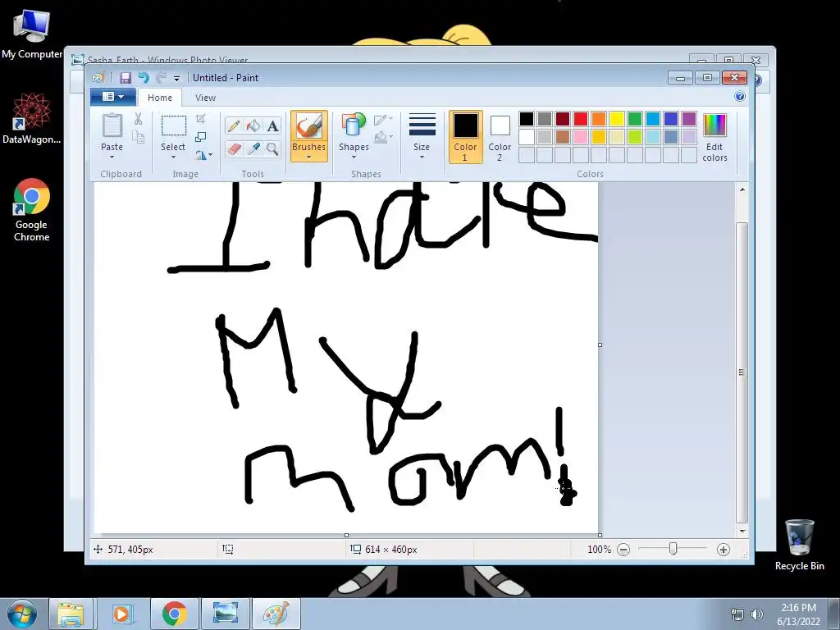The image size is (840, 630).
Task: Open the shape Outline dropdown
Action: (383, 120)
